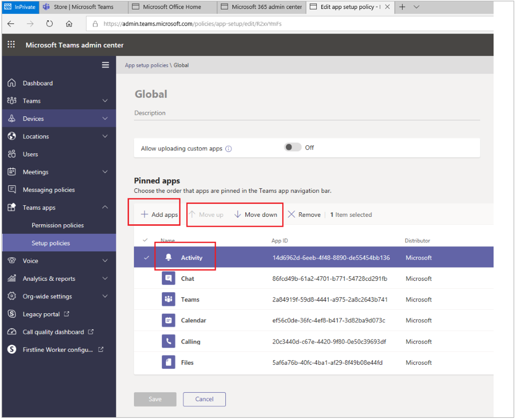Open a new browser tab
The image size is (516, 420).
click(x=402, y=7)
